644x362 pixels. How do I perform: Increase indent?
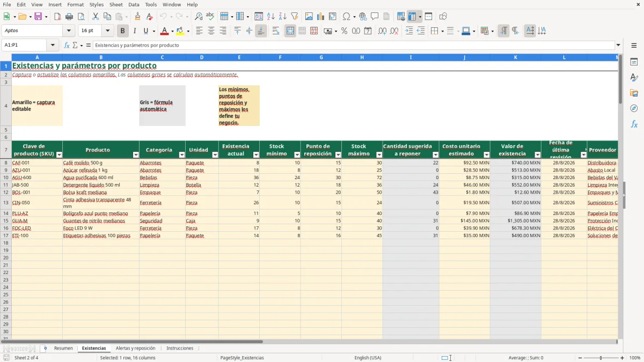[x=409, y=31]
